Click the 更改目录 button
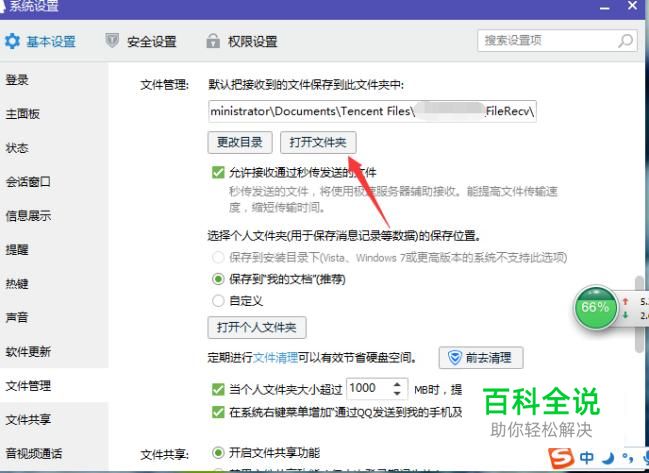Viewport: 649px width, 473px height. [x=240, y=142]
